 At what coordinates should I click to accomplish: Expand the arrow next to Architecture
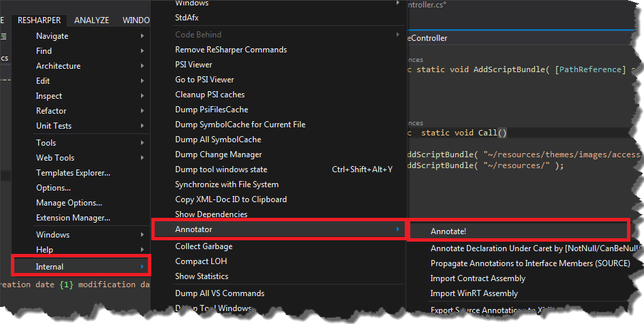click(x=142, y=66)
